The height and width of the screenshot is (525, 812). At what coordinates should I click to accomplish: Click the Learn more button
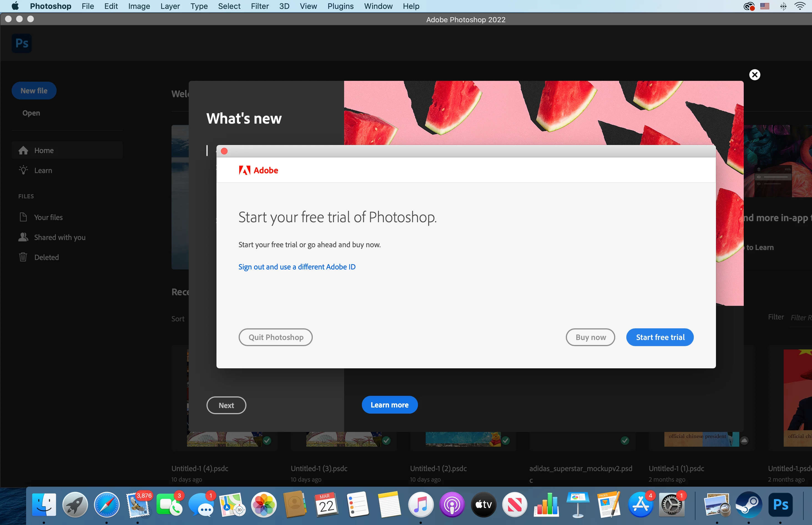389,405
